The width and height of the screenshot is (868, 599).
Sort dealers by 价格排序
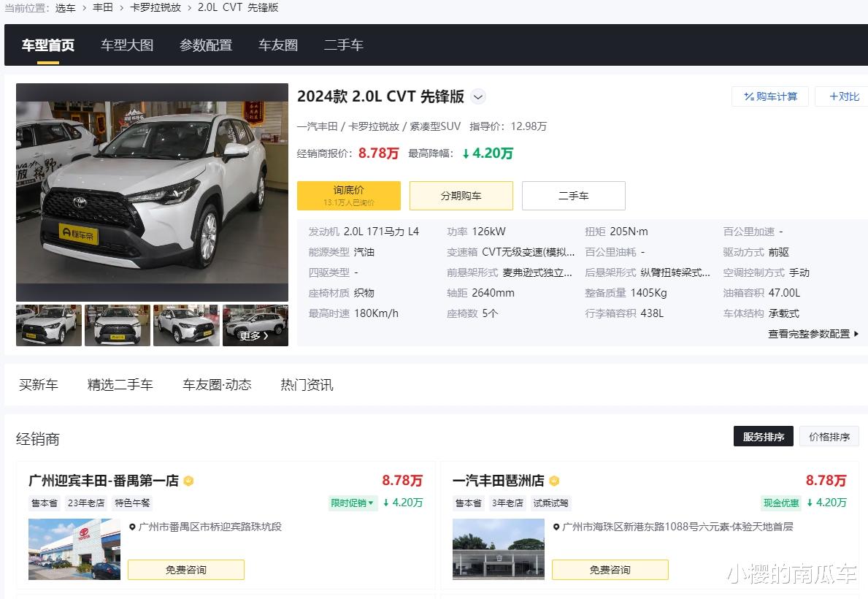click(829, 437)
